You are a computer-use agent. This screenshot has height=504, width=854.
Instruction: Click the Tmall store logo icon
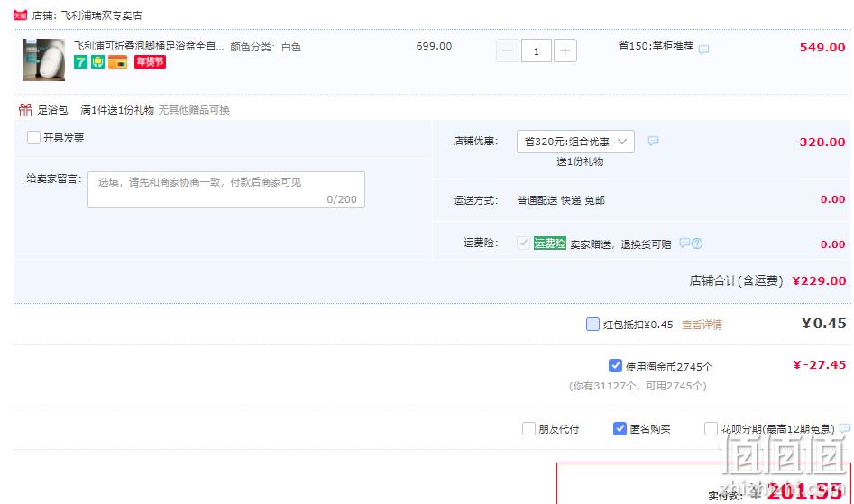coord(20,15)
